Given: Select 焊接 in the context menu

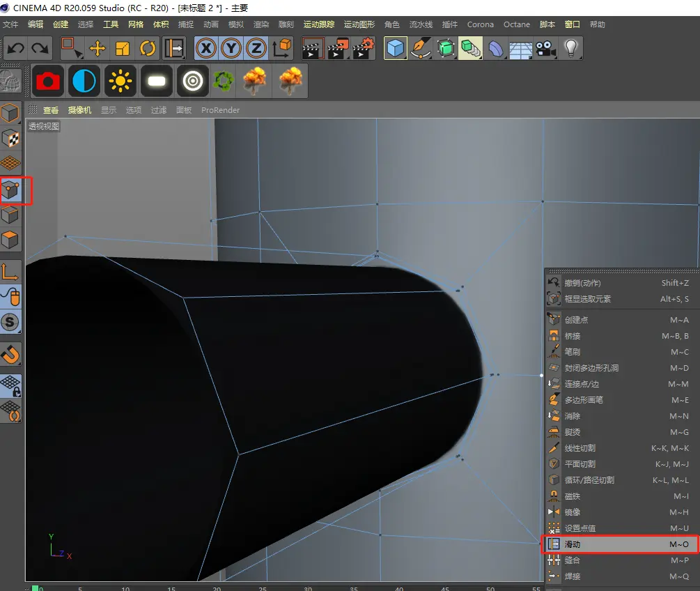Looking at the screenshot, I should pos(572,576).
